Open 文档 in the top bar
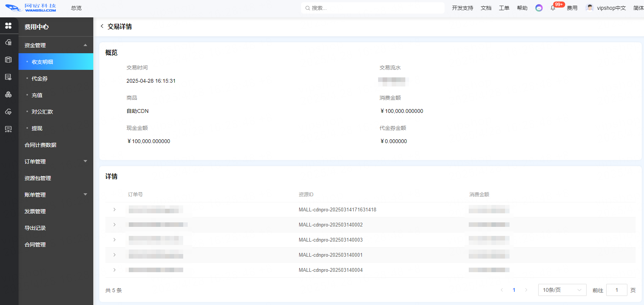This screenshot has width=644, height=305. pos(486,8)
